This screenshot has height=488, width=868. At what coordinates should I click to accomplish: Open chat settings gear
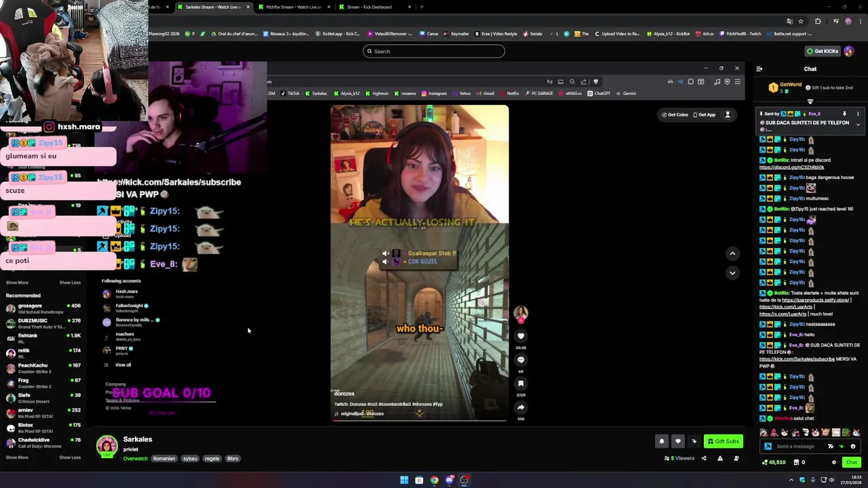coord(834,462)
